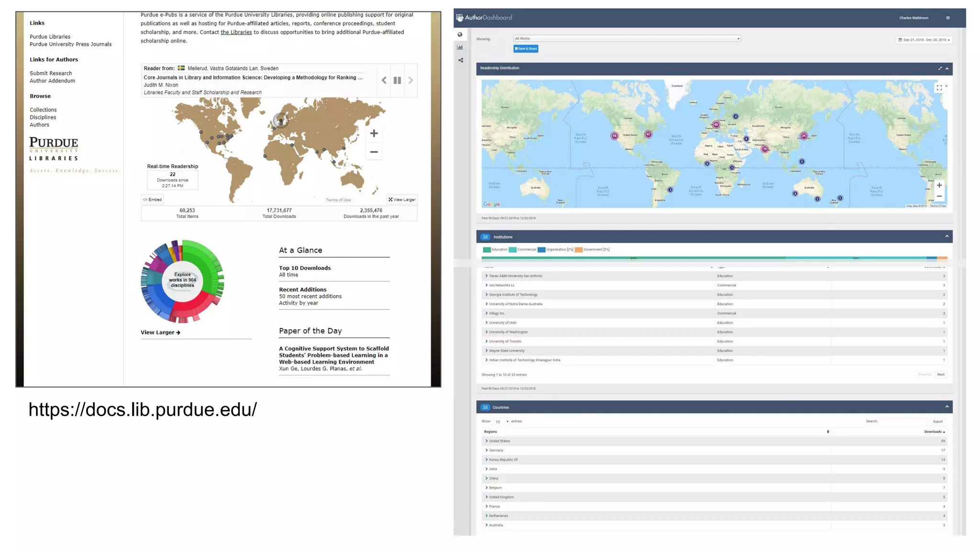Screen dimensions: 980x551
Task: Open the All Works showing dropdown
Action: point(627,39)
